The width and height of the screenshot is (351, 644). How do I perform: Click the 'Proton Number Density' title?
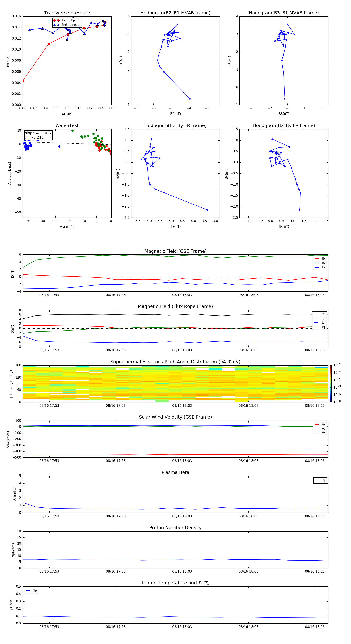point(175,528)
